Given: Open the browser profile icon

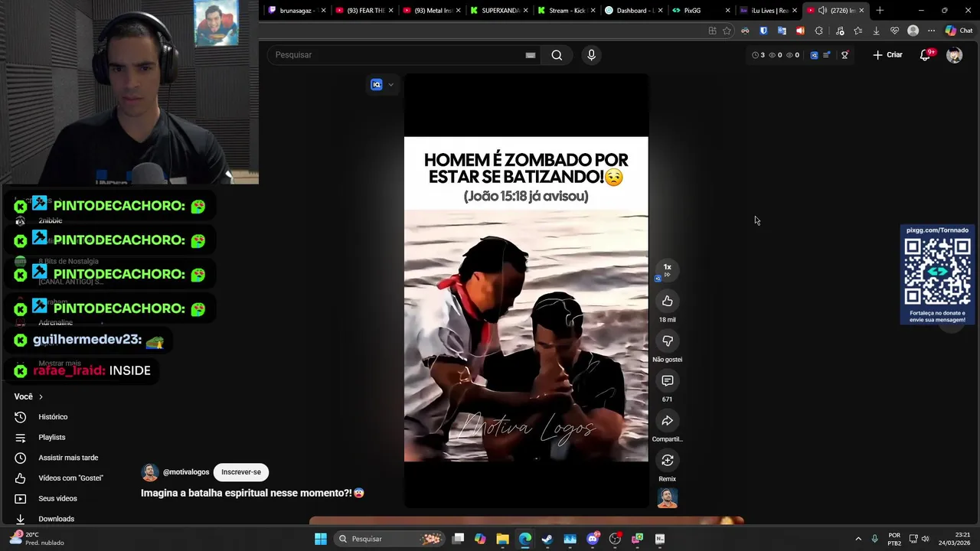Looking at the screenshot, I should [x=913, y=31].
